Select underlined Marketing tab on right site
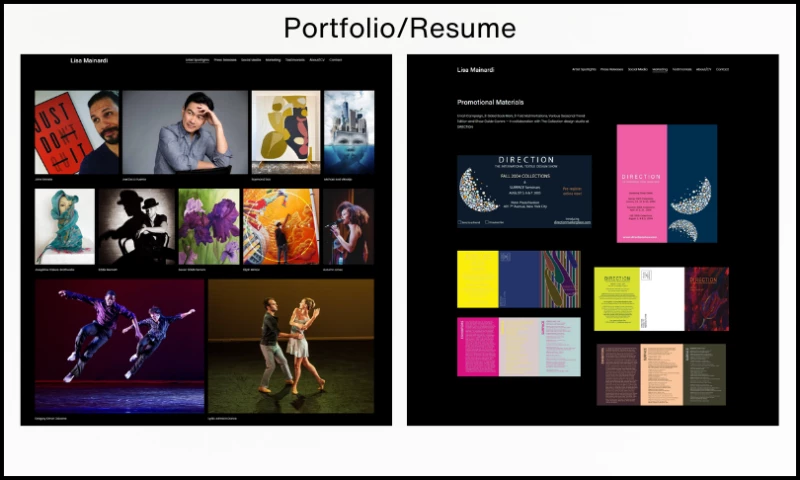This screenshot has height=480, width=800. click(x=660, y=69)
